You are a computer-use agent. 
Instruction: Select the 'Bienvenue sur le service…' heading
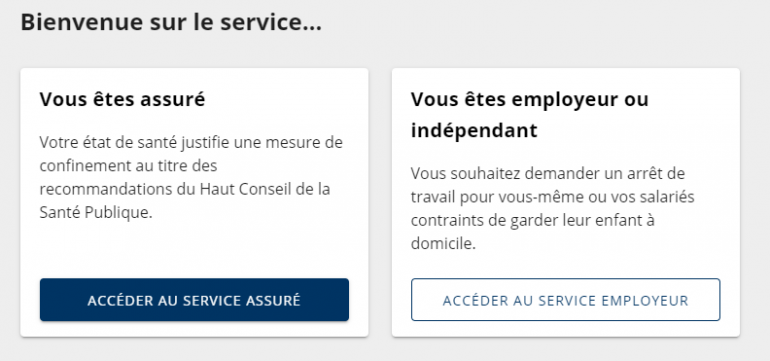(x=171, y=23)
